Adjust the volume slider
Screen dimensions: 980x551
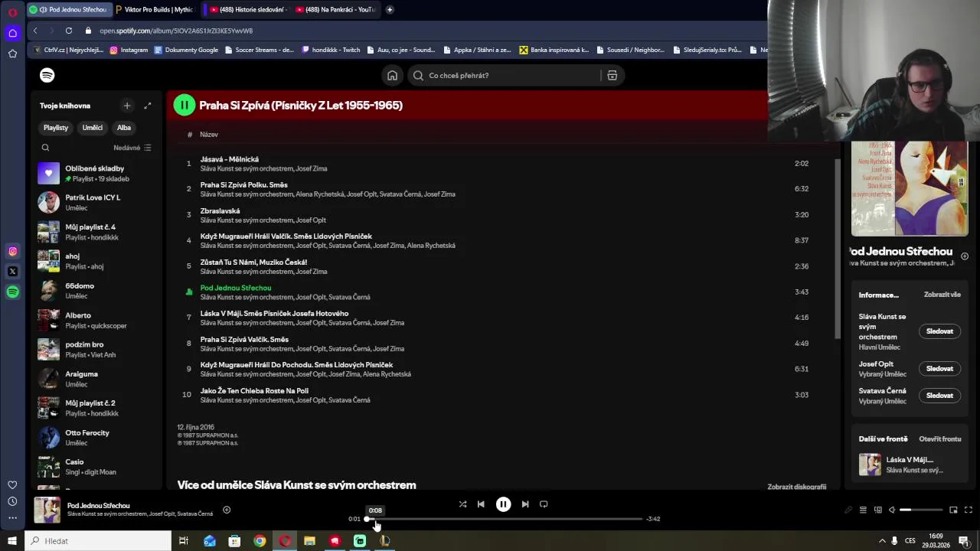point(921,510)
